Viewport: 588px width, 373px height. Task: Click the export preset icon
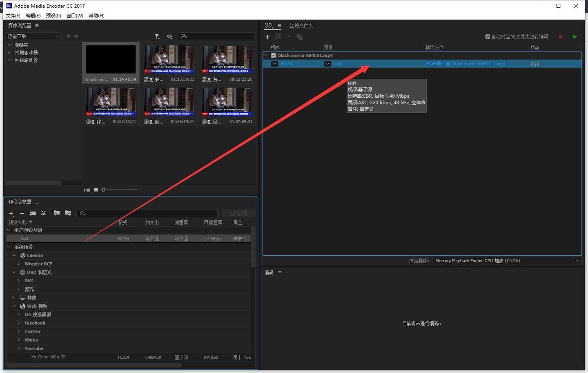(68, 213)
